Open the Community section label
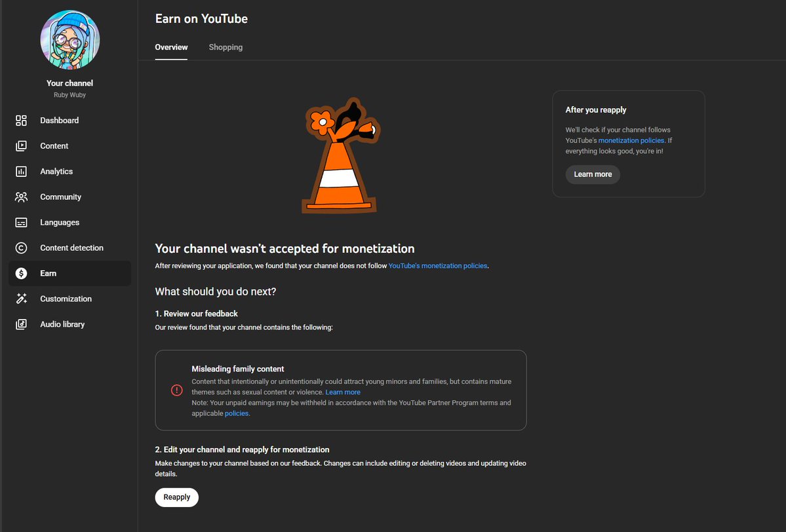The image size is (786, 532). 61,197
